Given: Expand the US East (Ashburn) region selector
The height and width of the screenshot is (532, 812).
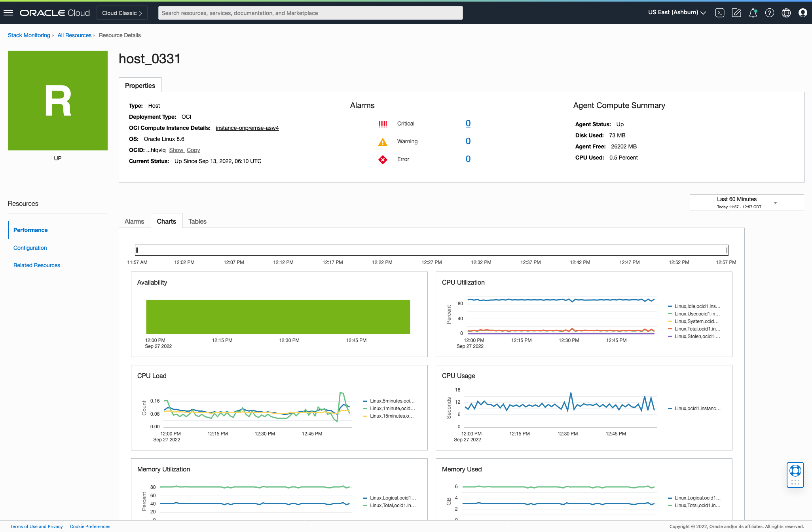Looking at the screenshot, I should 677,13.
